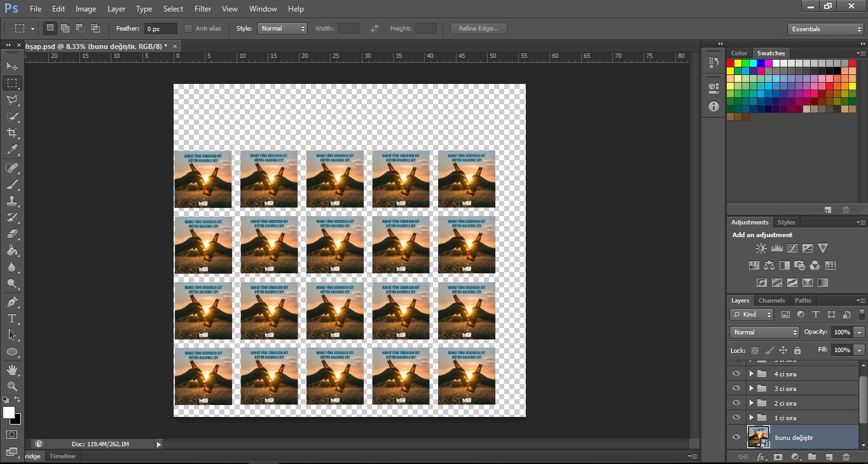Toggle lock all for the layer

(x=797, y=350)
